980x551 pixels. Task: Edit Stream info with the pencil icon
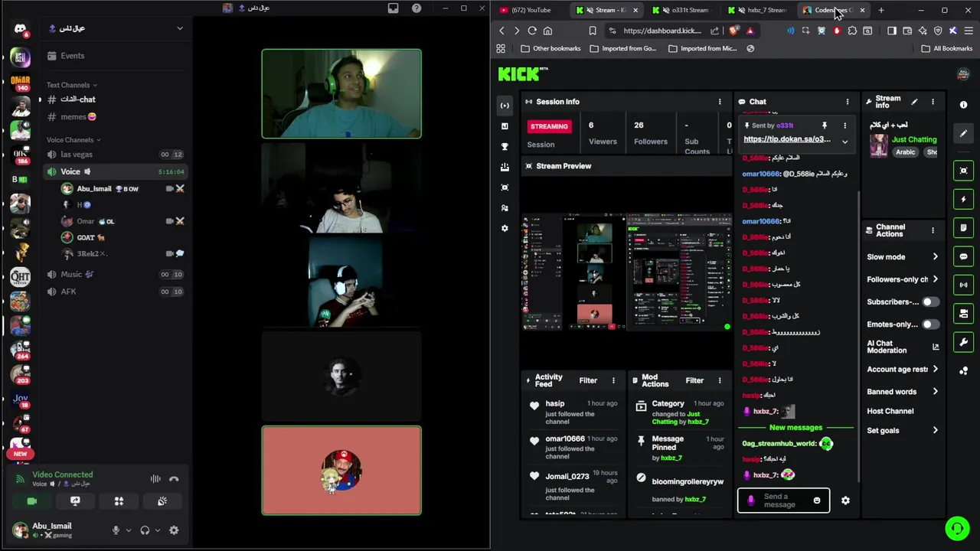pos(914,101)
